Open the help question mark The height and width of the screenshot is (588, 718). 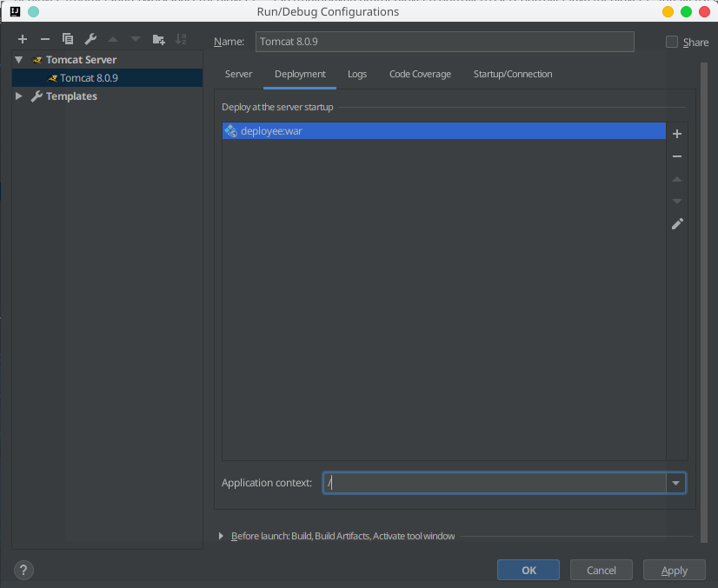pos(23,571)
